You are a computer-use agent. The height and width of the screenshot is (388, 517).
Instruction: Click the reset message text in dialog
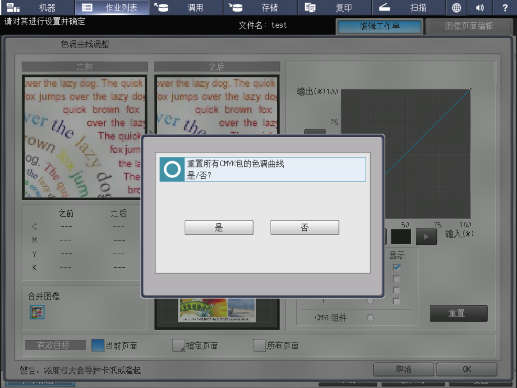[235, 169]
